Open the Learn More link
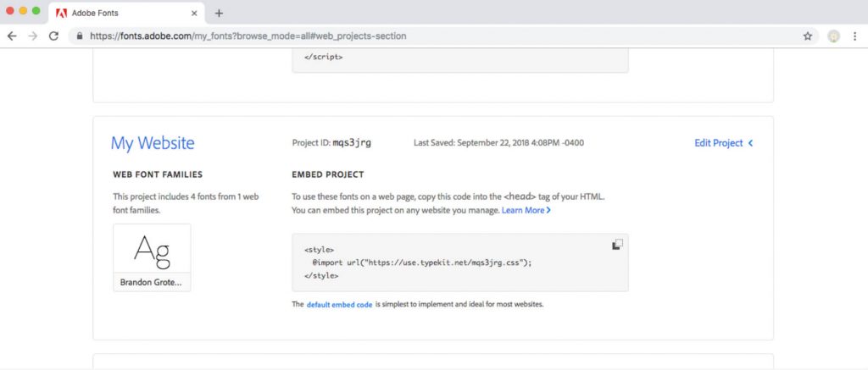The height and width of the screenshot is (370, 868). [526, 210]
